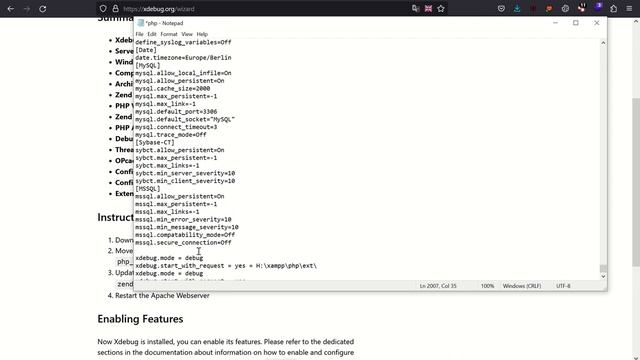Click the mysql.default_port=3306 line
Screen dimensions: 640x360
(176, 111)
